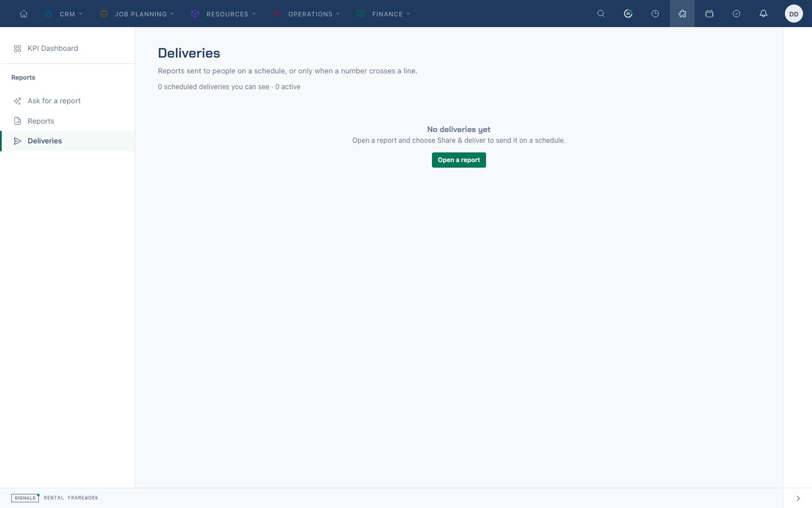Image resolution: width=812 pixels, height=508 pixels.
Task: Select Ask for a report
Action: pos(68,101)
